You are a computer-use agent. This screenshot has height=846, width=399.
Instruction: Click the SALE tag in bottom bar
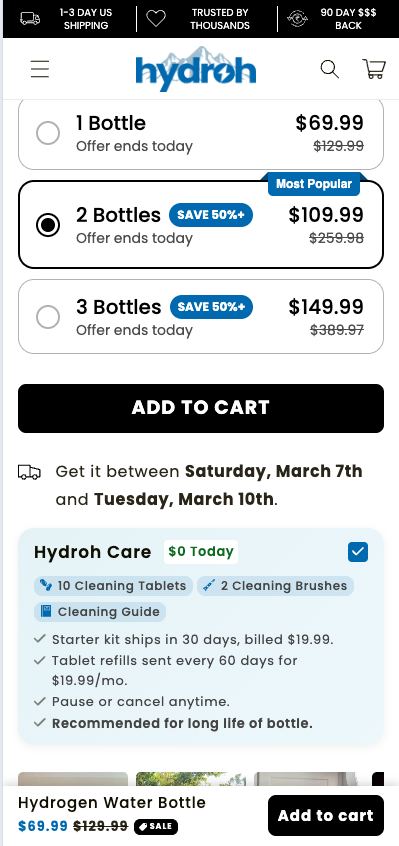[x=156, y=827]
